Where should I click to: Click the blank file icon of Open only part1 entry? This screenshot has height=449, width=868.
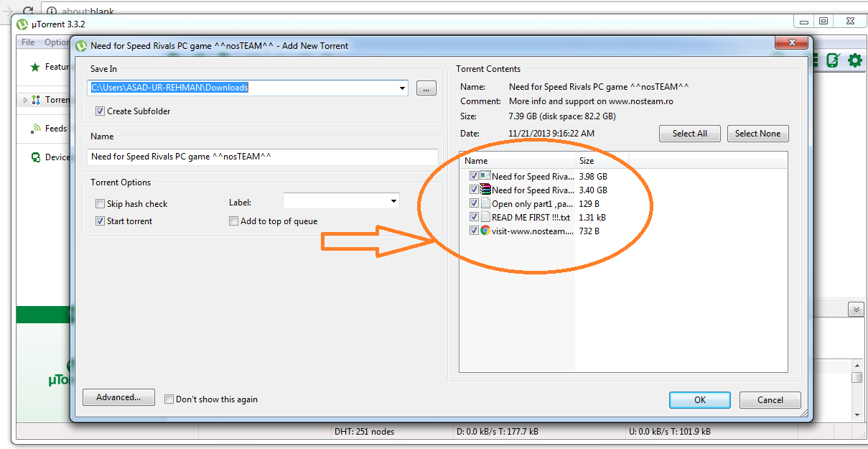click(485, 203)
